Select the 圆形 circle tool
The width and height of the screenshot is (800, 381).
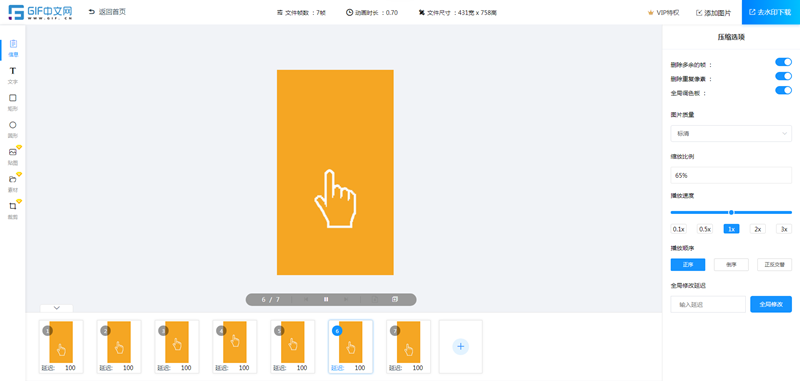13,129
